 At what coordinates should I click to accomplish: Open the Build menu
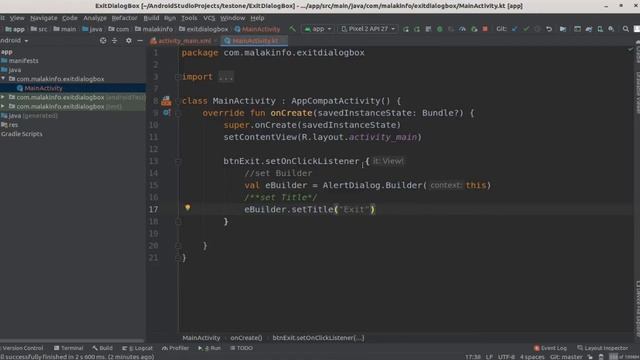[151, 18]
